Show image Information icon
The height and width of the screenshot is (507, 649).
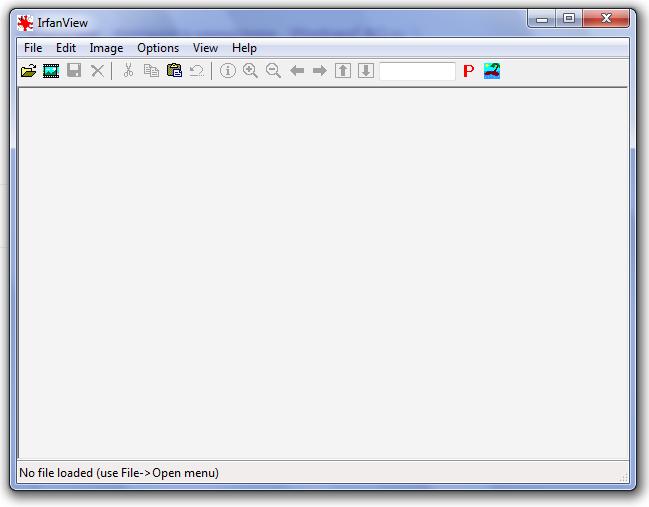[x=228, y=71]
